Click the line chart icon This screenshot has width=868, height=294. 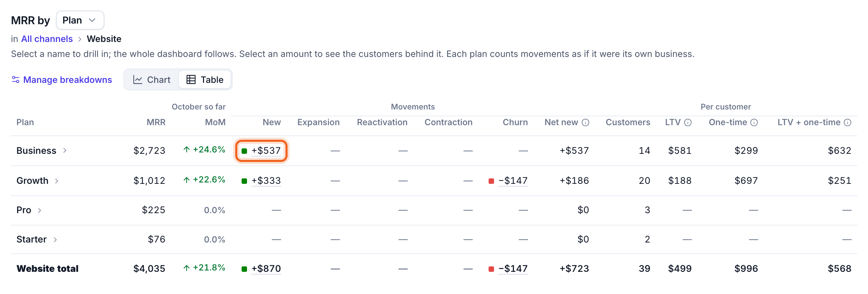click(138, 79)
